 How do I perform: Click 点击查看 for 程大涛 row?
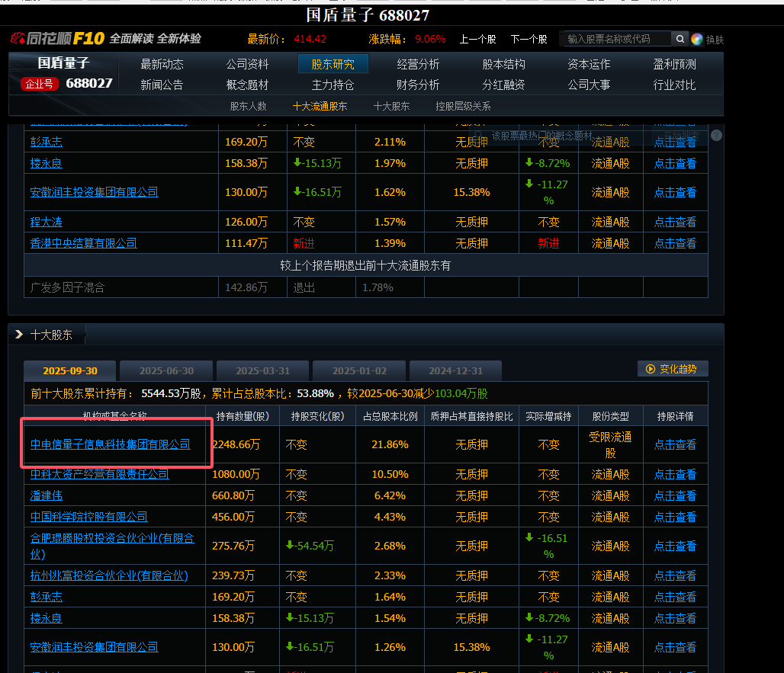[675, 222]
